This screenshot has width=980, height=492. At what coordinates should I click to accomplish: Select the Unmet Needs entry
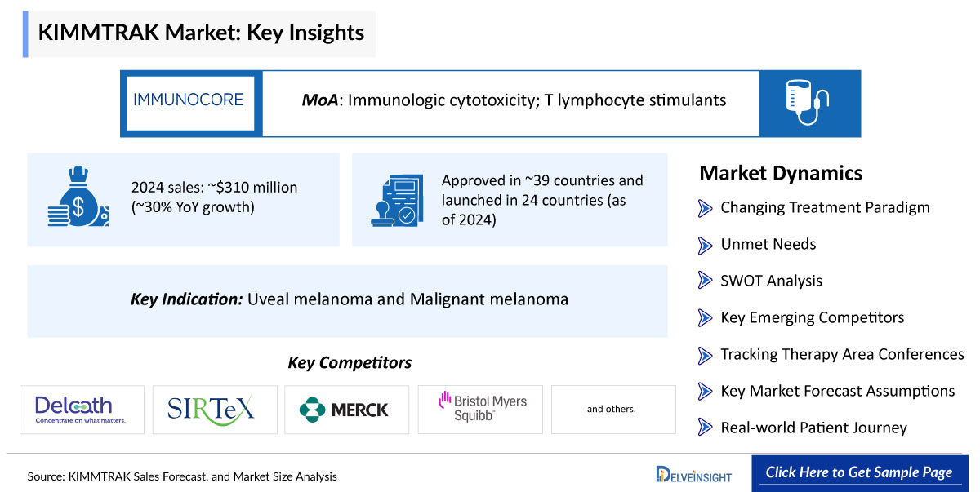coord(768,244)
